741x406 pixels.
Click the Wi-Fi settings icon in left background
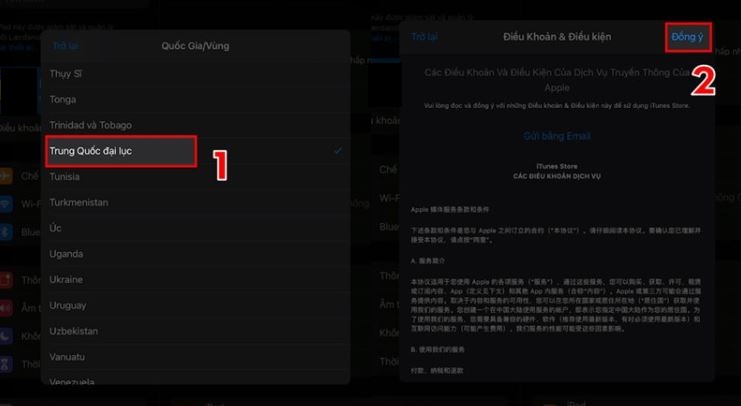5,204
